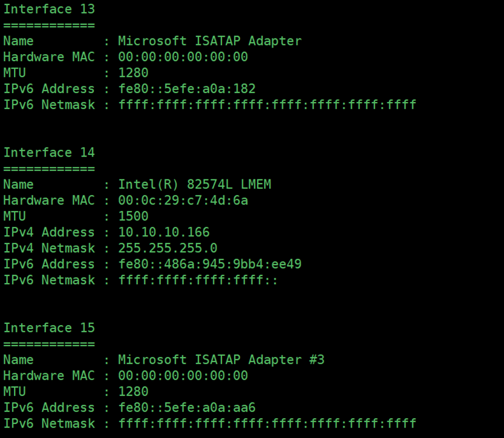Click IPv6 address fe80::5efe:a0a:aa6
504x438 pixels.
click(187, 408)
